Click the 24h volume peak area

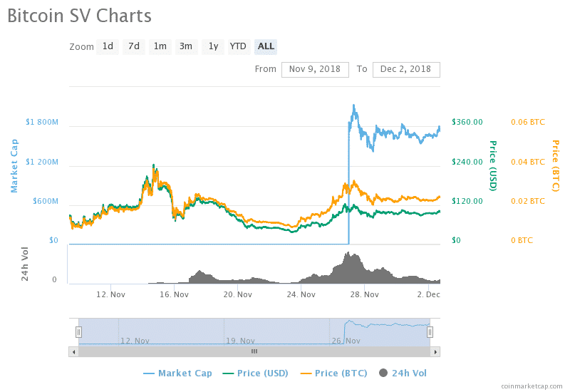point(349,267)
